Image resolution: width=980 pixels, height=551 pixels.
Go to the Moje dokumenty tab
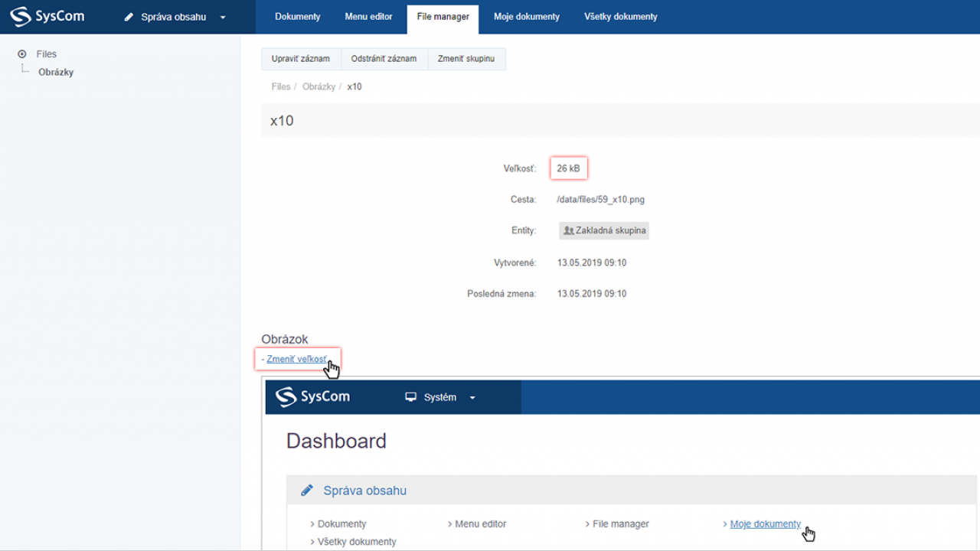pyautogui.click(x=526, y=16)
